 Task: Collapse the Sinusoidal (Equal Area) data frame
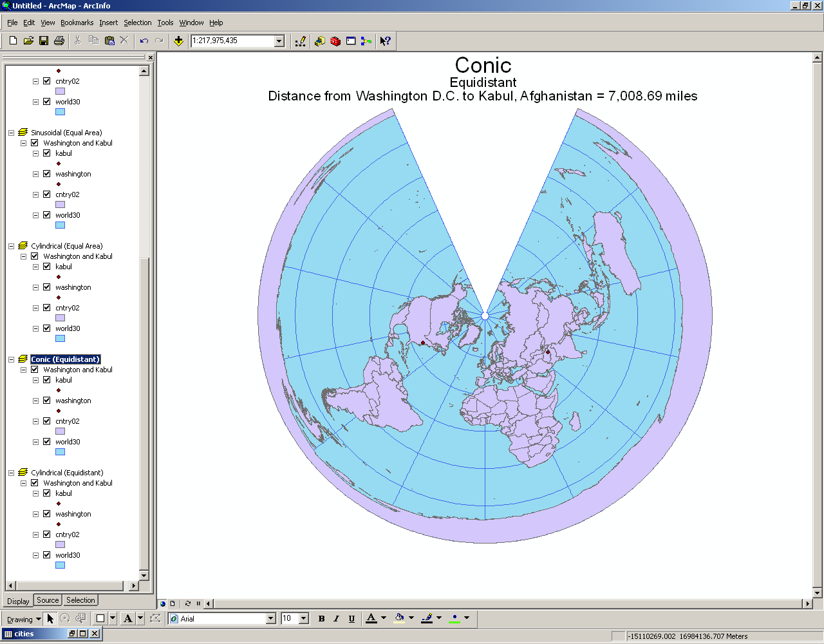[x=11, y=133]
